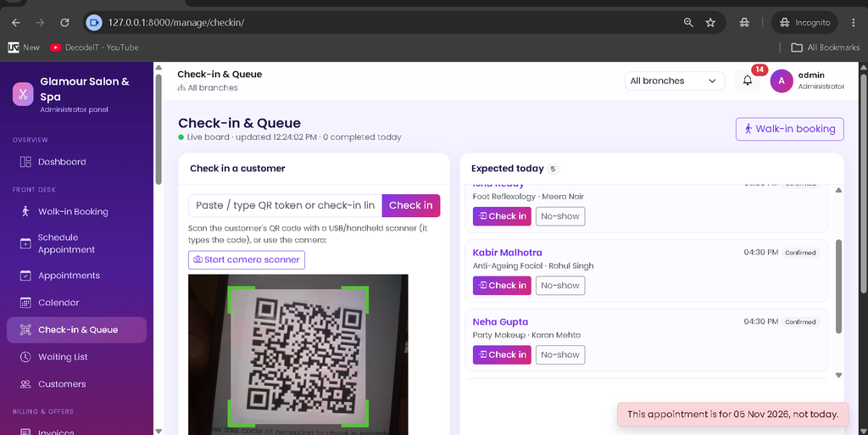
Task: Click the sidebar scrollbar thumb
Action: click(x=159, y=129)
